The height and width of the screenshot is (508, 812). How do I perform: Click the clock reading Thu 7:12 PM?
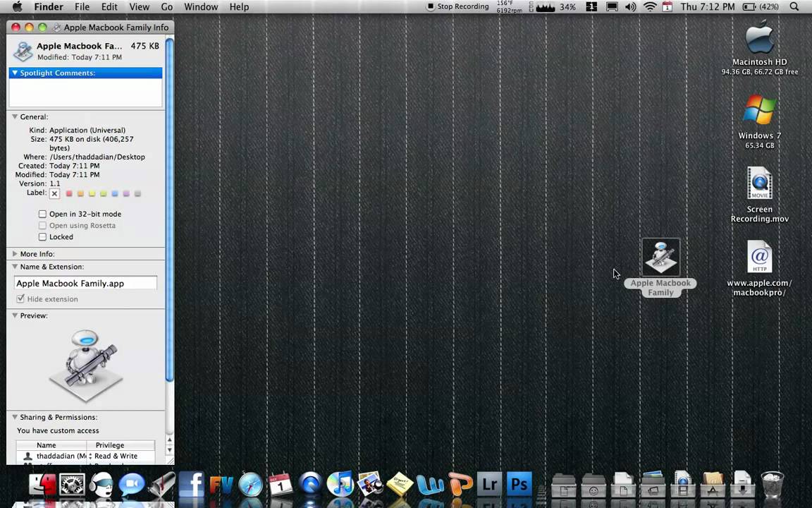tap(708, 7)
